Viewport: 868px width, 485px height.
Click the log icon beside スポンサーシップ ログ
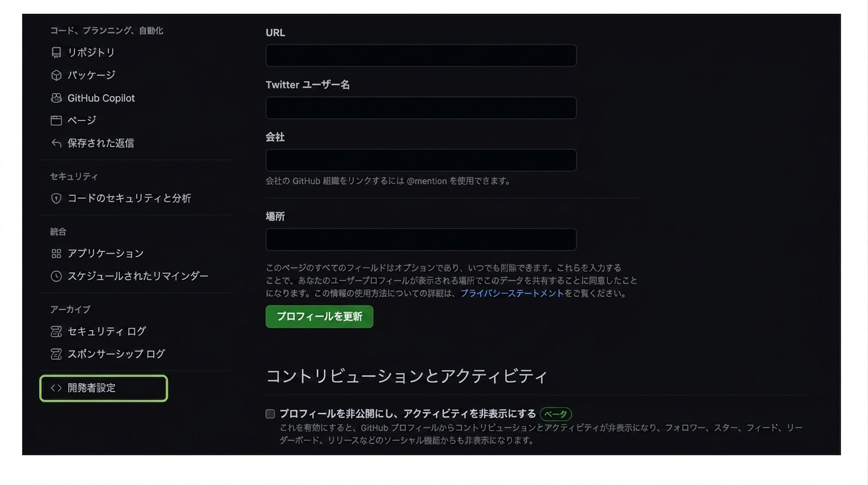coord(56,354)
